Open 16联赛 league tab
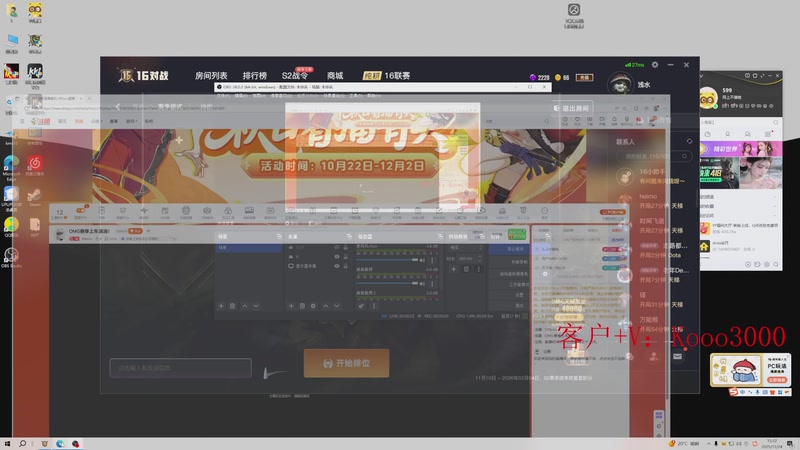 tap(386, 76)
